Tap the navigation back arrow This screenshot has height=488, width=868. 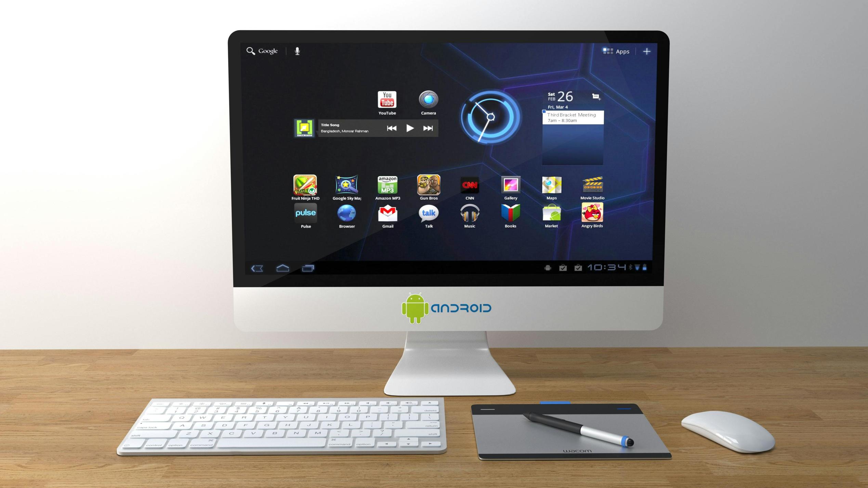258,268
